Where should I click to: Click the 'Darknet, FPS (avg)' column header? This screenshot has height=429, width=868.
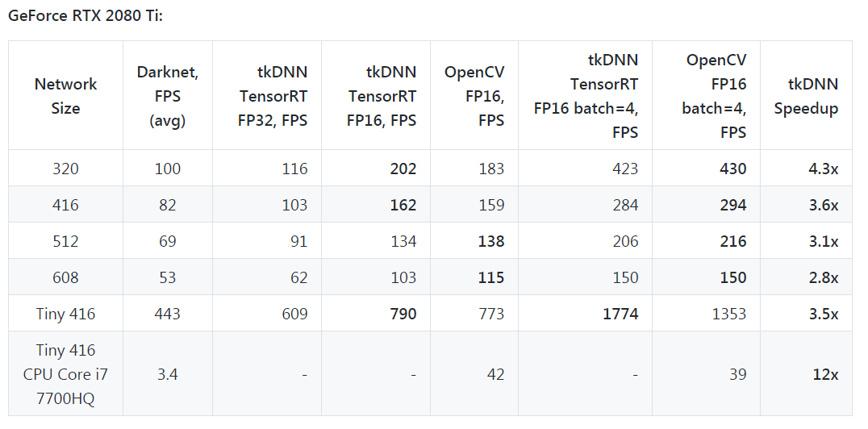pyautogui.click(x=167, y=96)
